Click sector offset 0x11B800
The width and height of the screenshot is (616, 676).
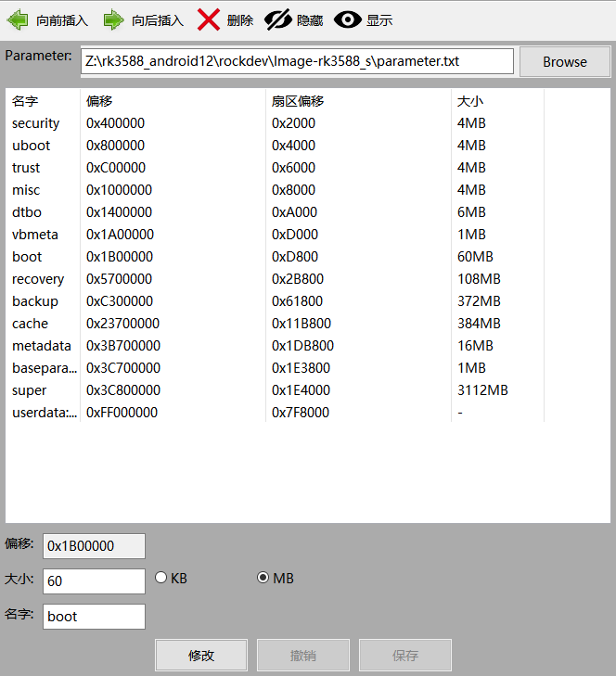tap(302, 324)
